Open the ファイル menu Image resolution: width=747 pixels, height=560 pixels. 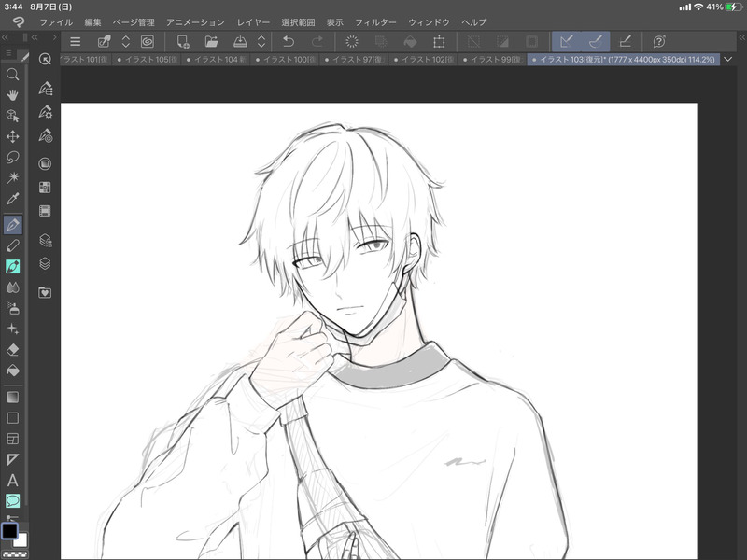(x=56, y=22)
